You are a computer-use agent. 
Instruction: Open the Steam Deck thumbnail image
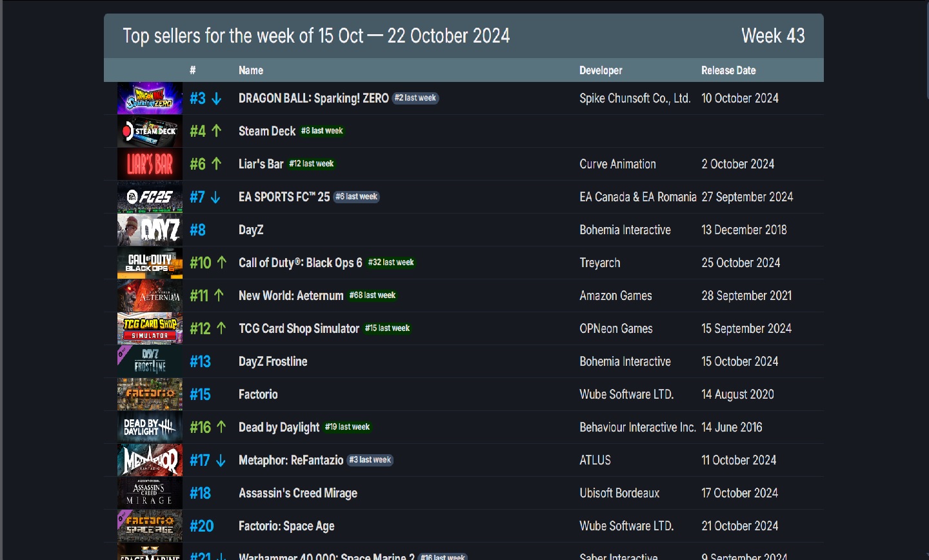[x=150, y=131]
